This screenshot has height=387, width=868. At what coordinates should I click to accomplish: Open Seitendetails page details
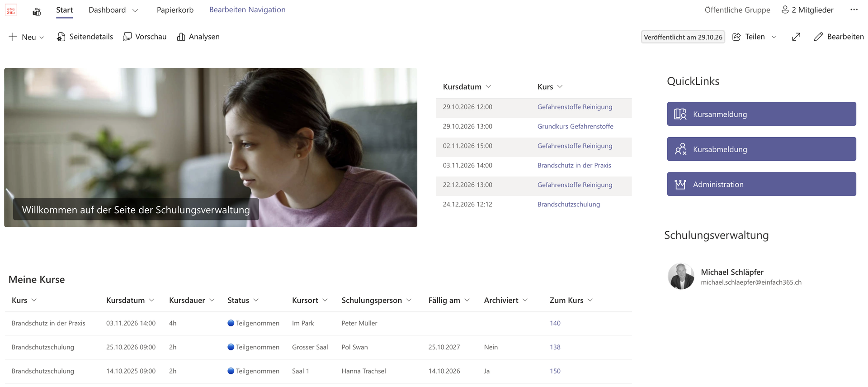[x=85, y=37]
